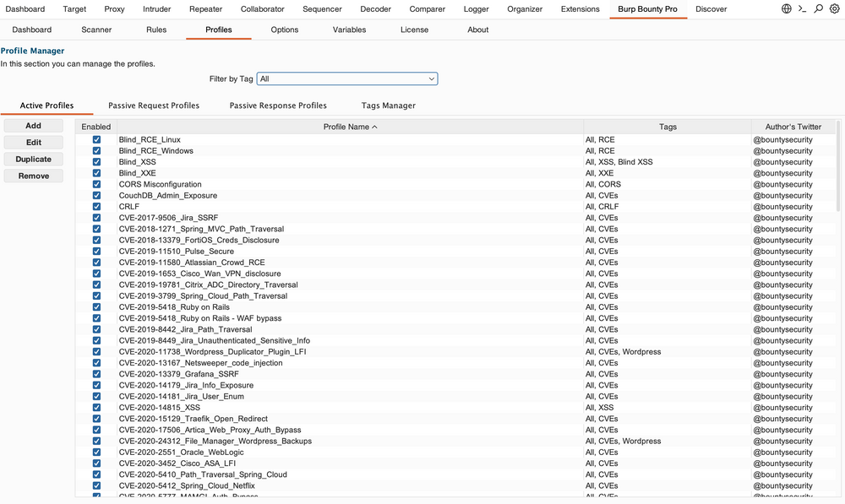Expand the Filter by Tag dropdown
845x504 pixels.
346,79
